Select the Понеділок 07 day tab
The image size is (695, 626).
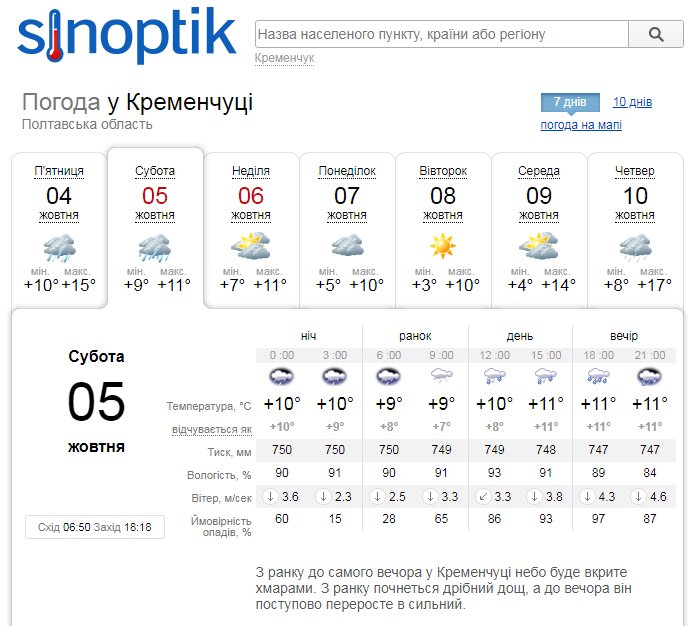click(347, 171)
